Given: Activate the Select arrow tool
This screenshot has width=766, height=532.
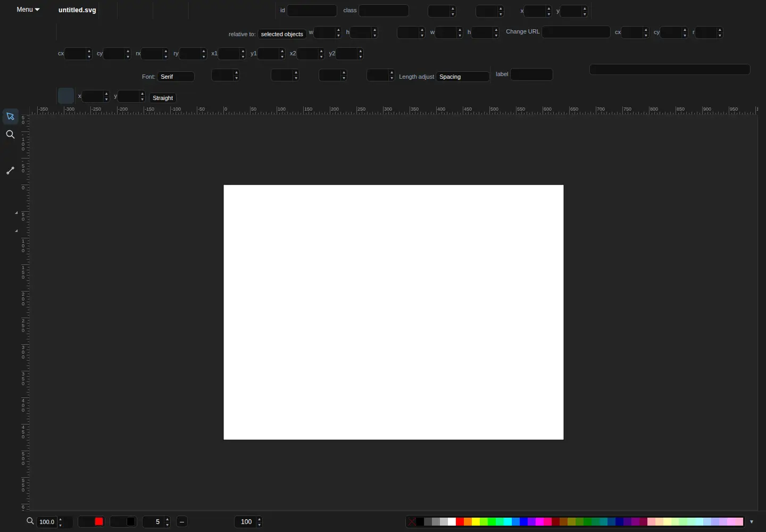Looking at the screenshot, I should pos(10,116).
